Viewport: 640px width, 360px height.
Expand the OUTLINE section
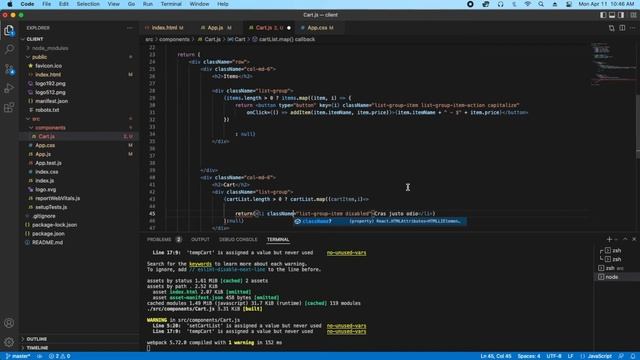click(x=36, y=339)
